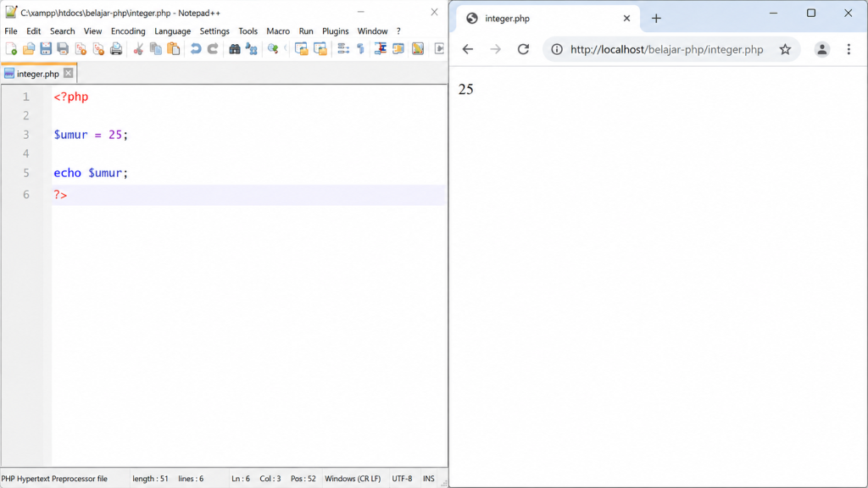Open Search menu in Notepad++

pos(62,31)
